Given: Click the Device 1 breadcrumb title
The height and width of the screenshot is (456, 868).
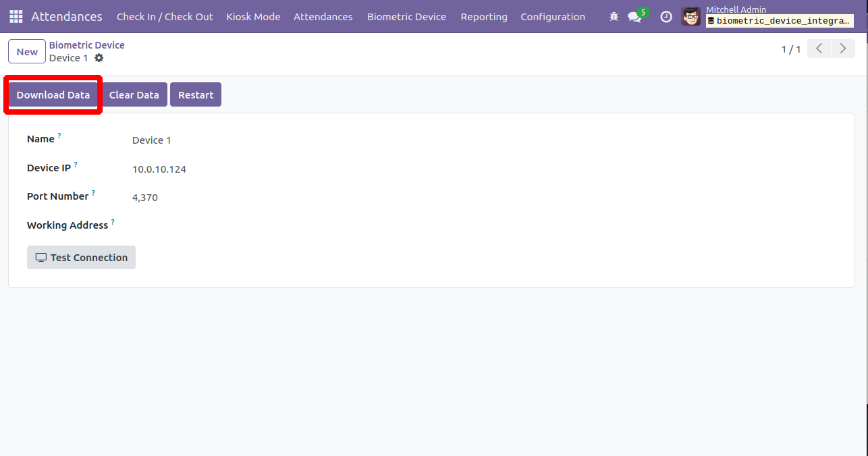Looking at the screenshot, I should click(x=69, y=58).
